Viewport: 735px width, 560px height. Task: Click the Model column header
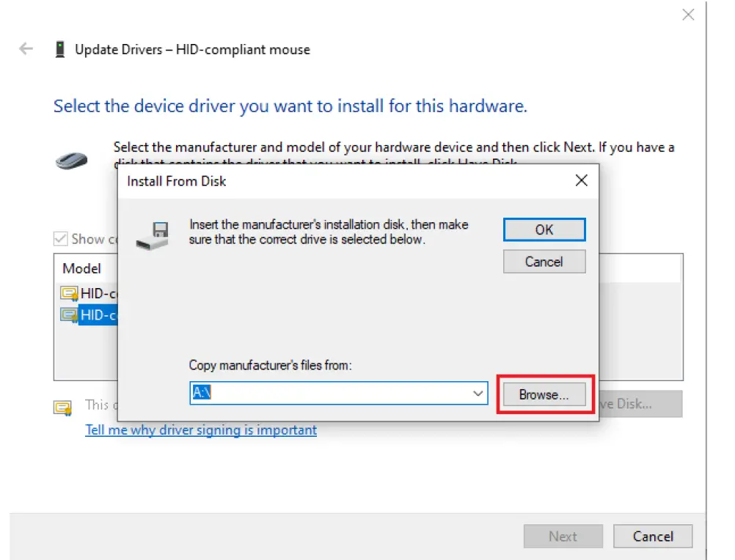tap(81, 268)
